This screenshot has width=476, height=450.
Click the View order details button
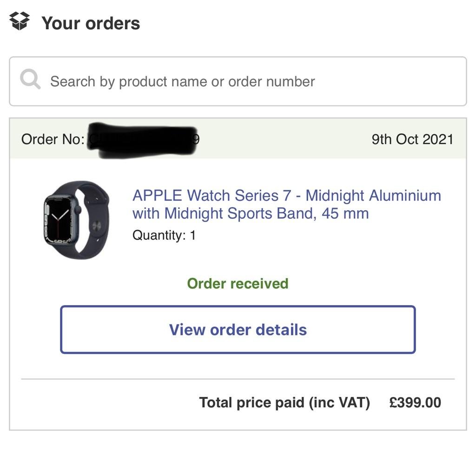(238, 330)
